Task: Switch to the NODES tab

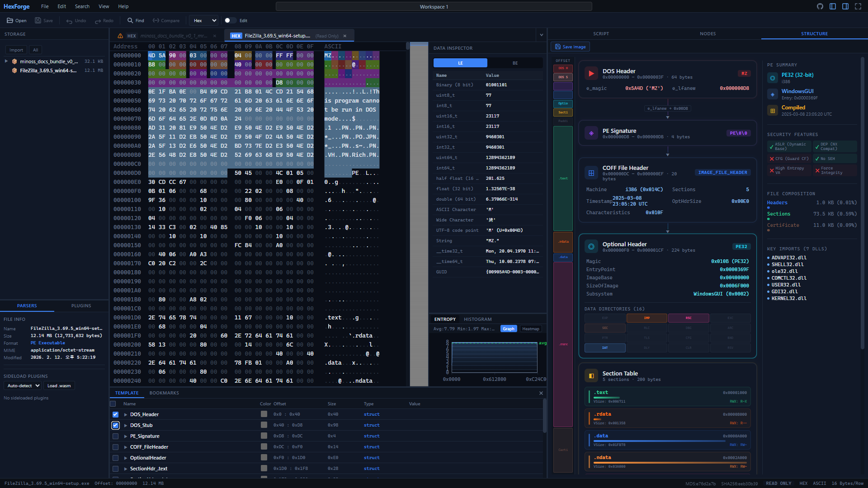Action: tap(708, 33)
